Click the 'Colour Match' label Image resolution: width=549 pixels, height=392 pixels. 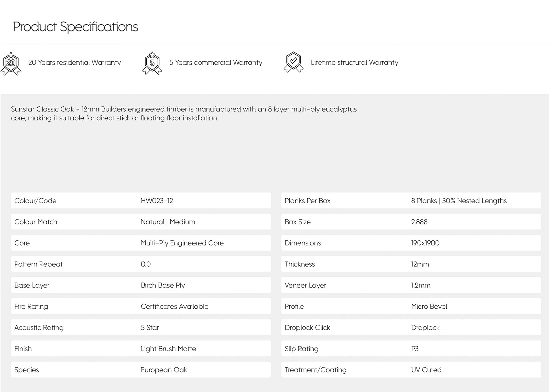click(x=36, y=222)
